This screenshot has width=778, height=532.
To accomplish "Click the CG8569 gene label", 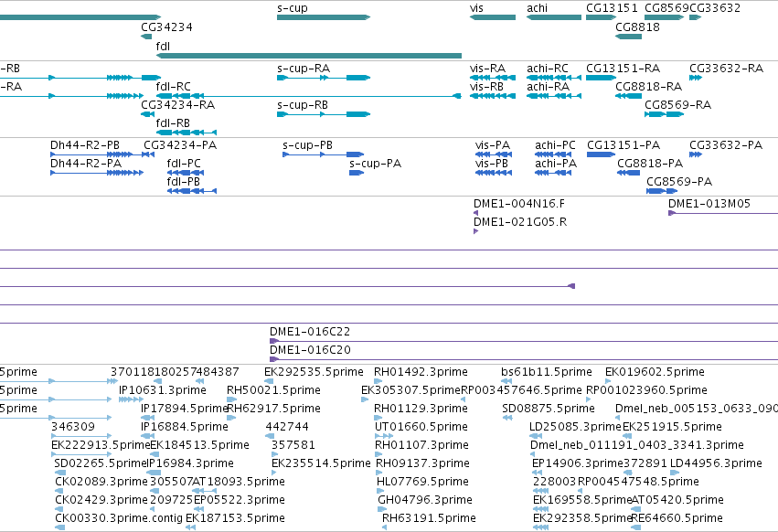I will [666, 8].
